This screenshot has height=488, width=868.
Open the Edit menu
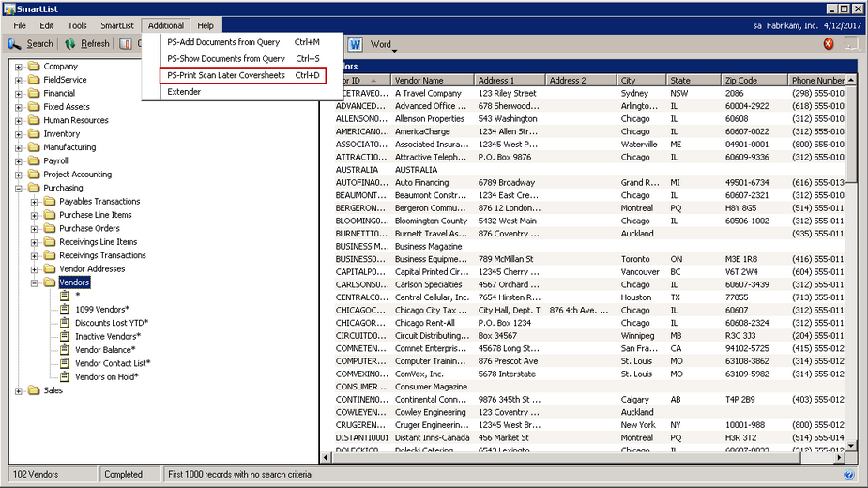click(47, 25)
